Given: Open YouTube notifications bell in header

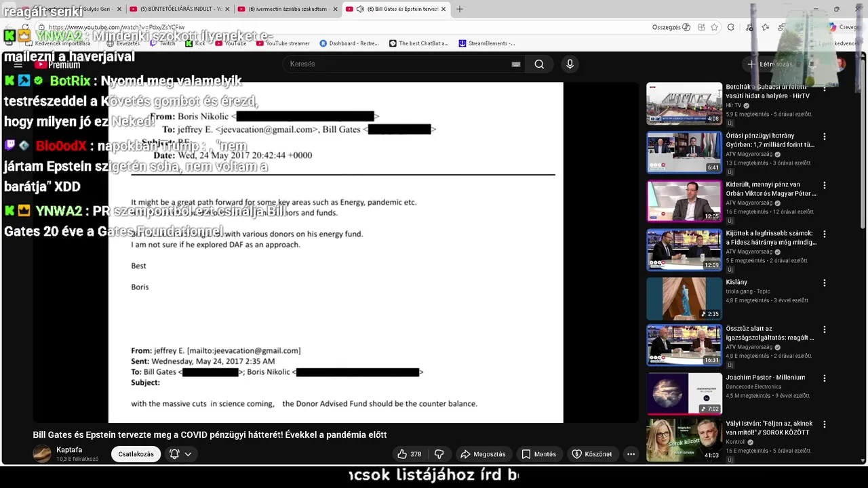Looking at the screenshot, I should pyautogui.click(x=812, y=64).
